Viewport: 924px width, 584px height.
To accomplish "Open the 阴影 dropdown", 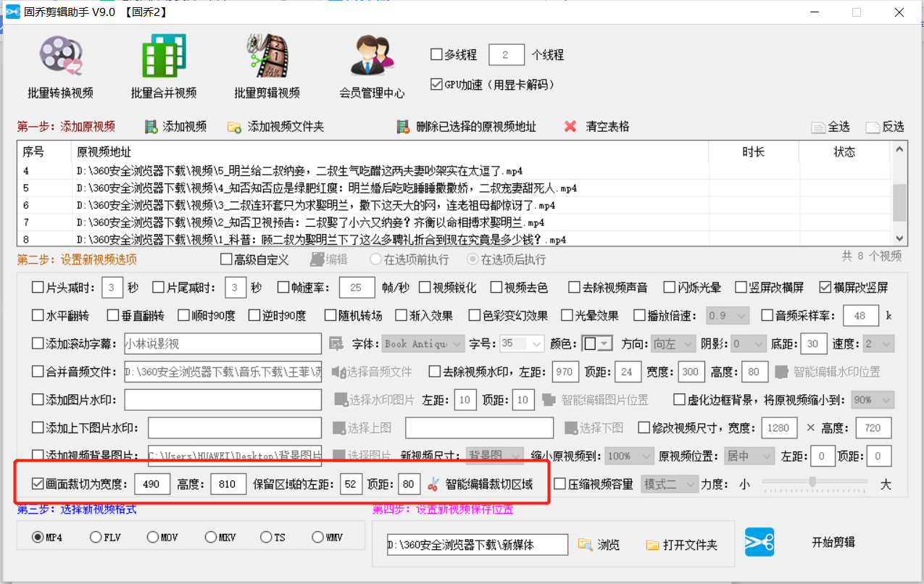I will 747,343.
